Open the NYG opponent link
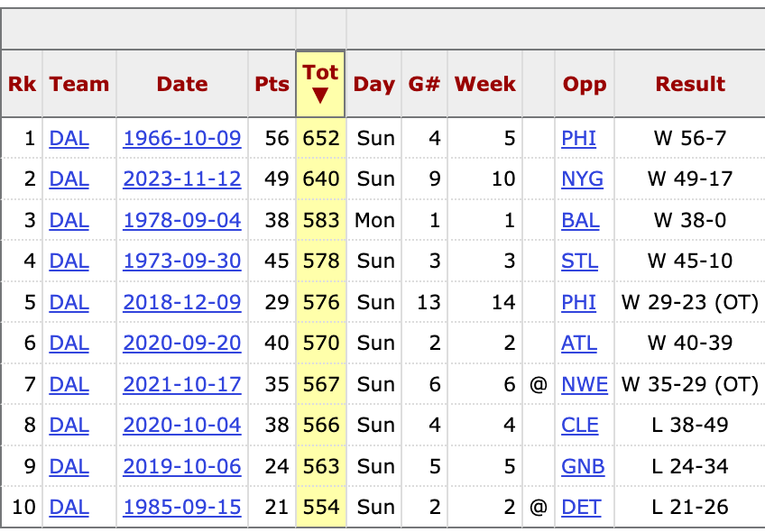 point(582,179)
